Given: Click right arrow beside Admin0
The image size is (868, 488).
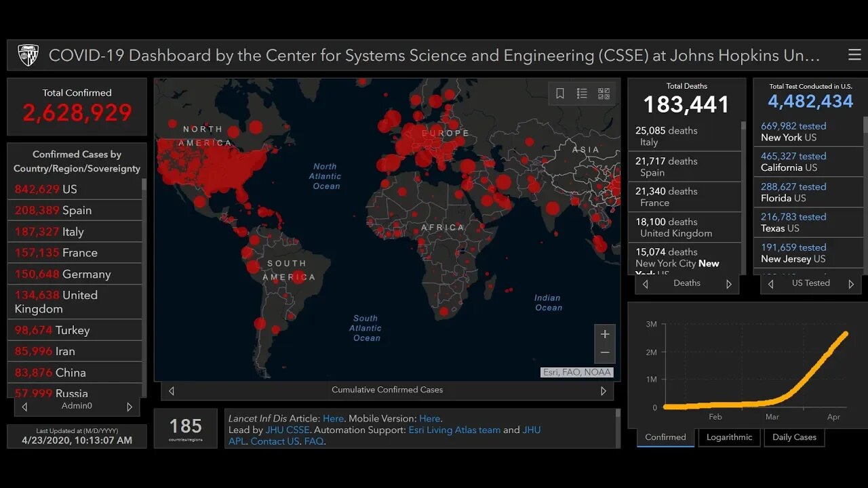Looking at the screenshot, I should click(x=130, y=407).
